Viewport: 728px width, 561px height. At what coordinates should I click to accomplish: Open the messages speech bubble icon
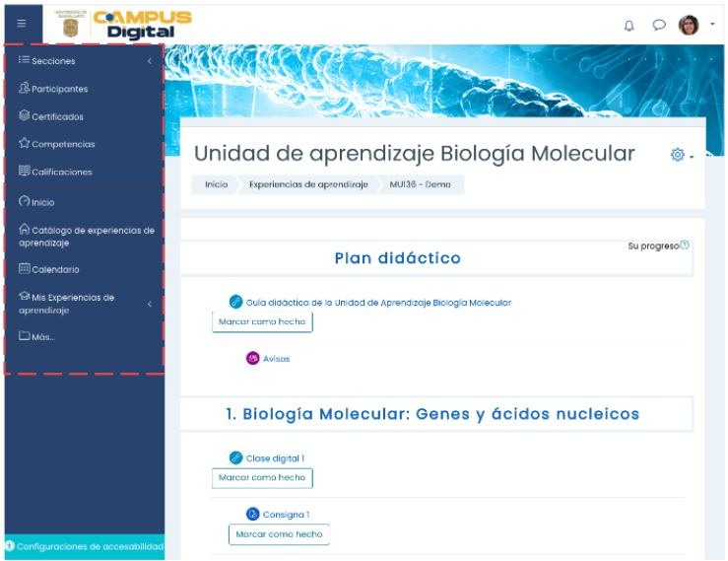click(x=658, y=25)
